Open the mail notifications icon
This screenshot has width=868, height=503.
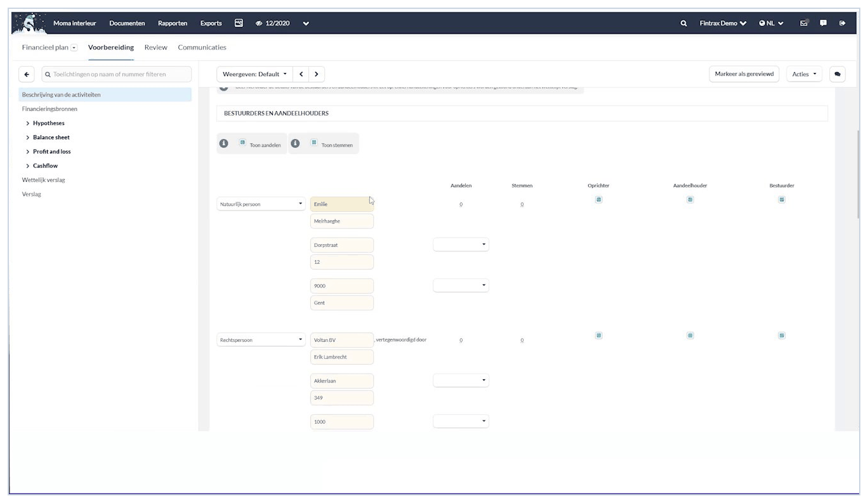(x=804, y=23)
